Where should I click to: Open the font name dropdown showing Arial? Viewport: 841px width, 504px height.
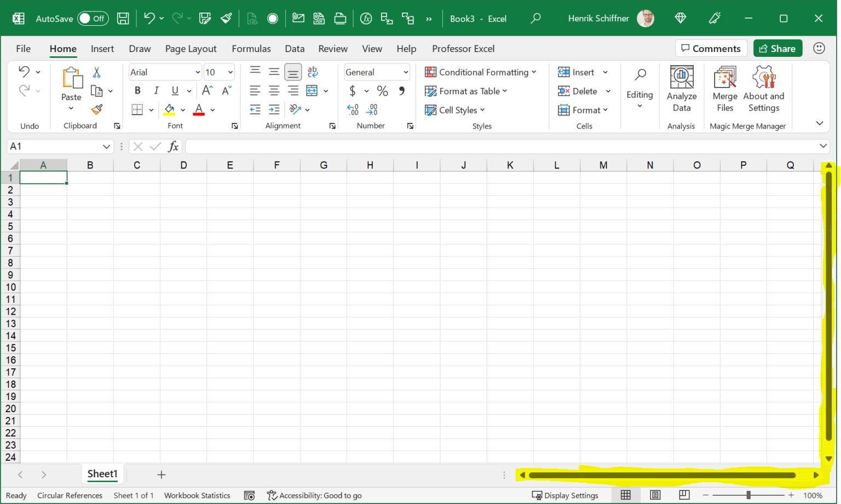pyautogui.click(x=165, y=72)
